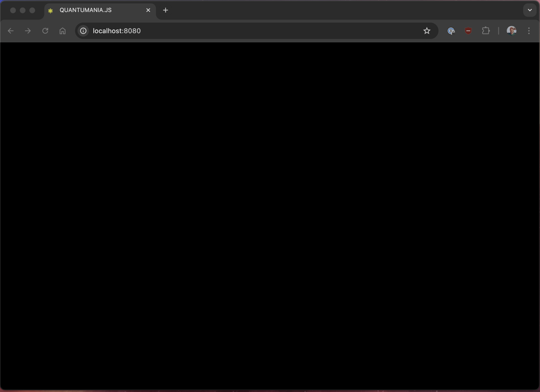Image resolution: width=540 pixels, height=392 pixels.
Task: Click the browser forward arrow
Action: (28, 31)
